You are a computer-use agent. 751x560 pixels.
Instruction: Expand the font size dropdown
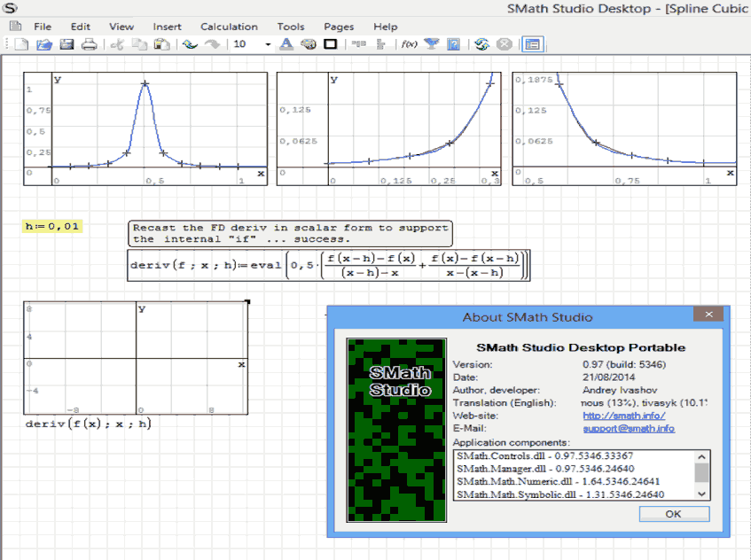coord(268,44)
